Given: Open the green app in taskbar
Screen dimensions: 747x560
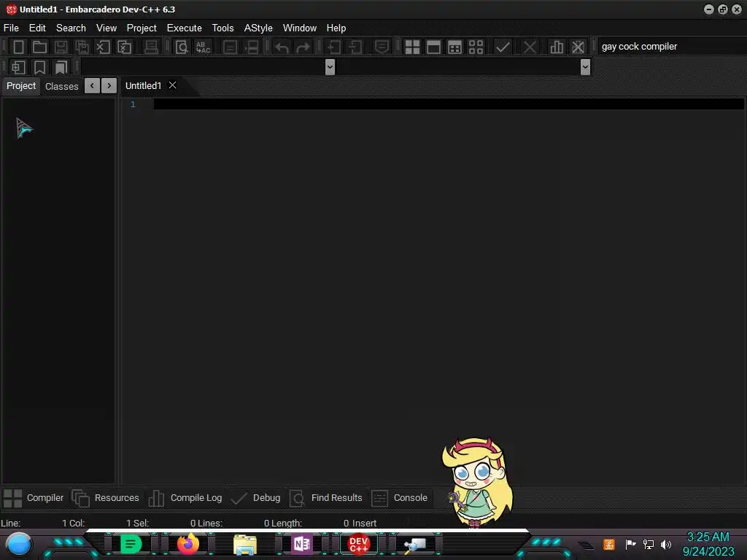Looking at the screenshot, I should click(x=131, y=544).
